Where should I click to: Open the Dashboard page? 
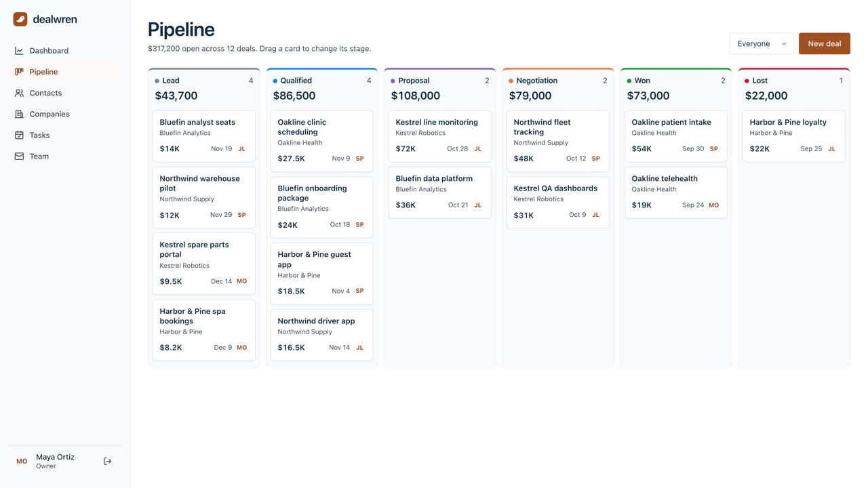65,51
